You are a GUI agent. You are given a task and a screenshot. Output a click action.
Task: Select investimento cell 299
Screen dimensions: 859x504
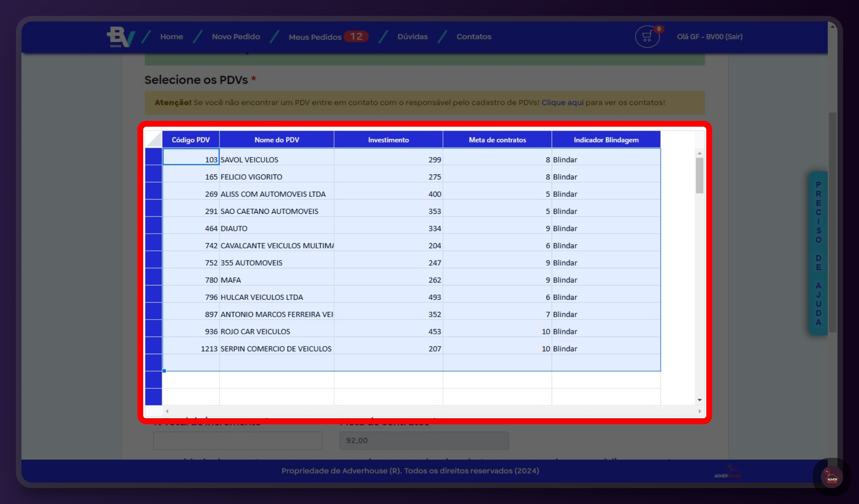pos(389,157)
